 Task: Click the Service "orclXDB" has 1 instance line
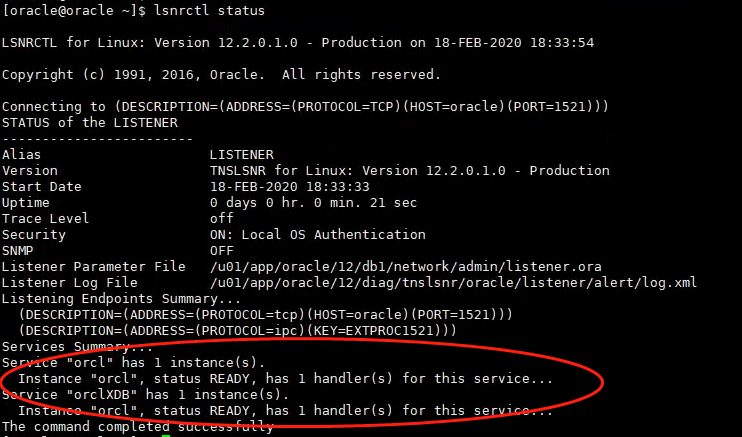pyautogui.click(x=145, y=394)
